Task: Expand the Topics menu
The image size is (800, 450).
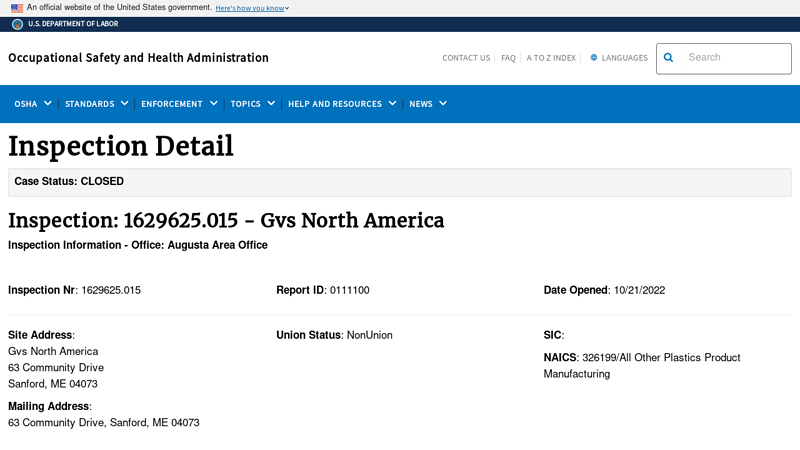Action: (252, 103)
